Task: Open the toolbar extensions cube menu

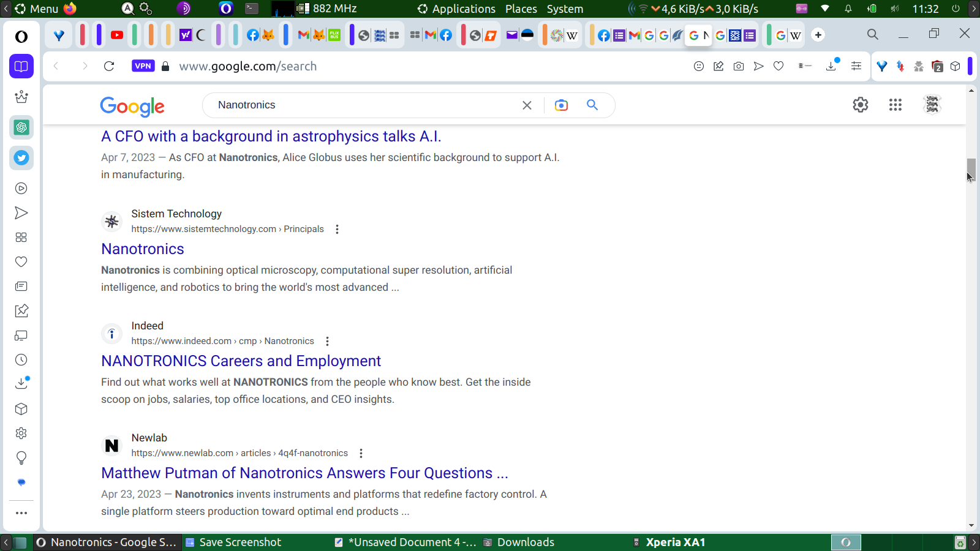Action: (956, 66)
